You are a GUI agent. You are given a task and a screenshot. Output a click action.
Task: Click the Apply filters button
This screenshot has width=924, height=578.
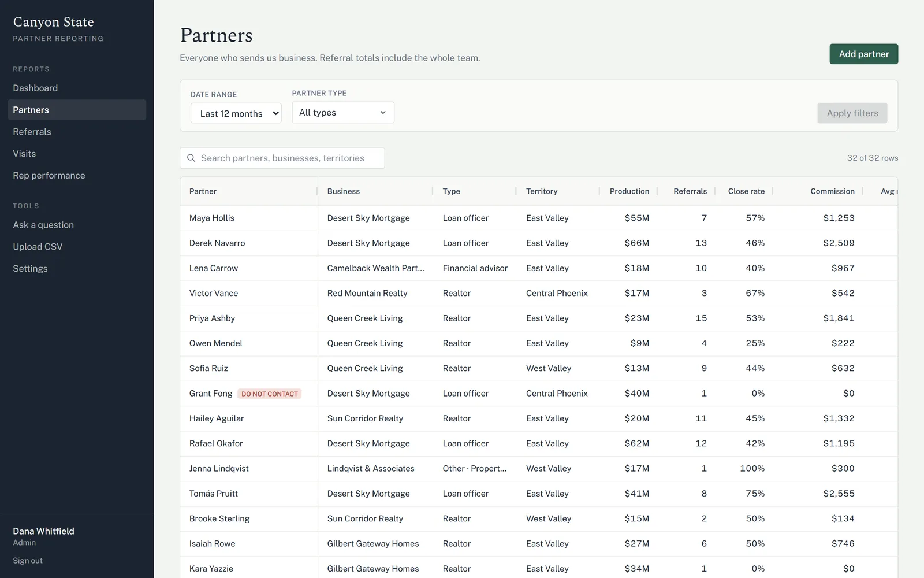[x=852, y=113]
